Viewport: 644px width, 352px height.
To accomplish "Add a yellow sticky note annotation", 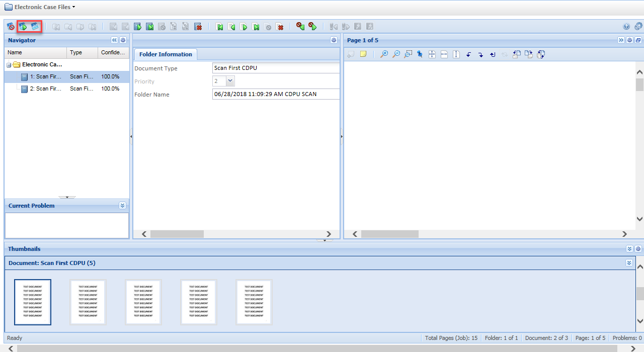I will click(363, 54).
